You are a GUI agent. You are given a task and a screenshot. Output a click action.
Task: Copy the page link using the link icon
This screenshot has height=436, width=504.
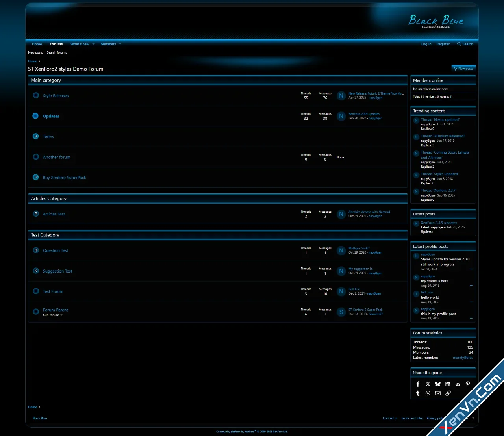(x=448, y=393)
